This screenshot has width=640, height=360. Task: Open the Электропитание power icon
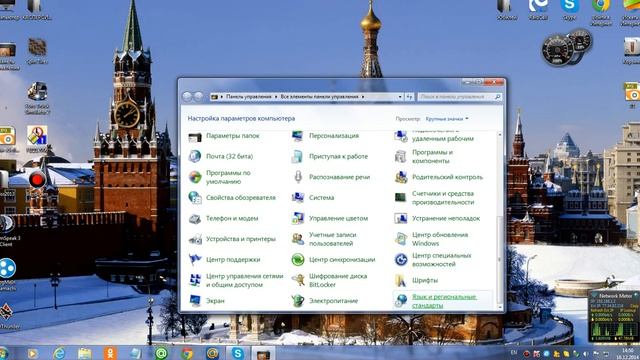(x=298, y=301)
